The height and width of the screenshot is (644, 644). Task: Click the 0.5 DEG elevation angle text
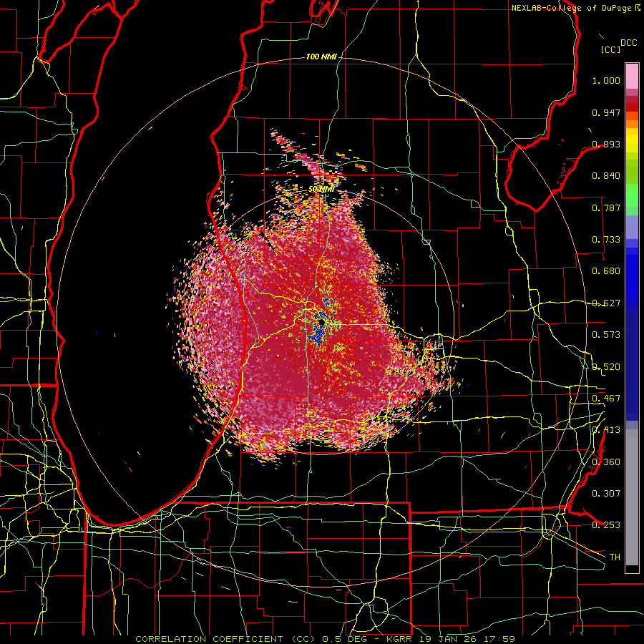(x=343, y=639)
